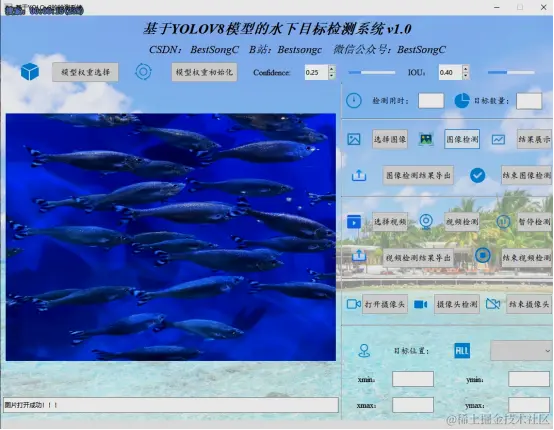
Task: Click the 目标数量 output field
Action: point(529,101)
